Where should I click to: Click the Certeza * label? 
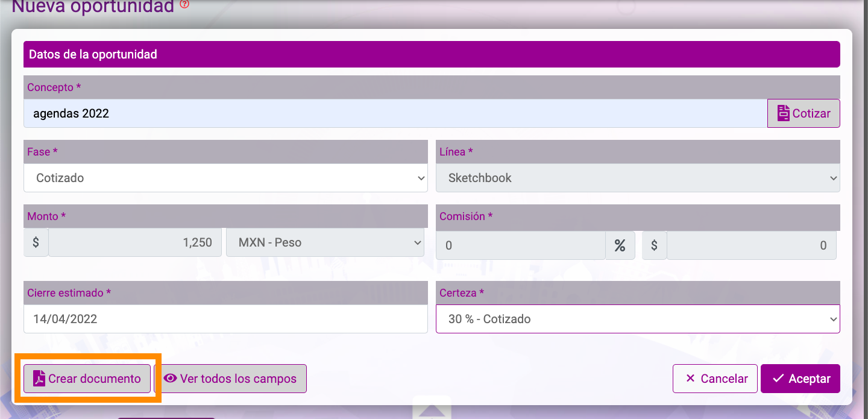pos(462,293)
